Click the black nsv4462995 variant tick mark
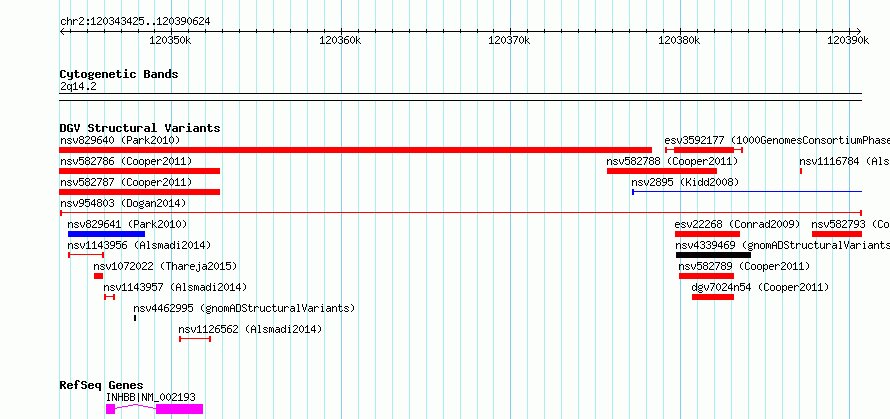The image size is (890, 419). (135, 318)
